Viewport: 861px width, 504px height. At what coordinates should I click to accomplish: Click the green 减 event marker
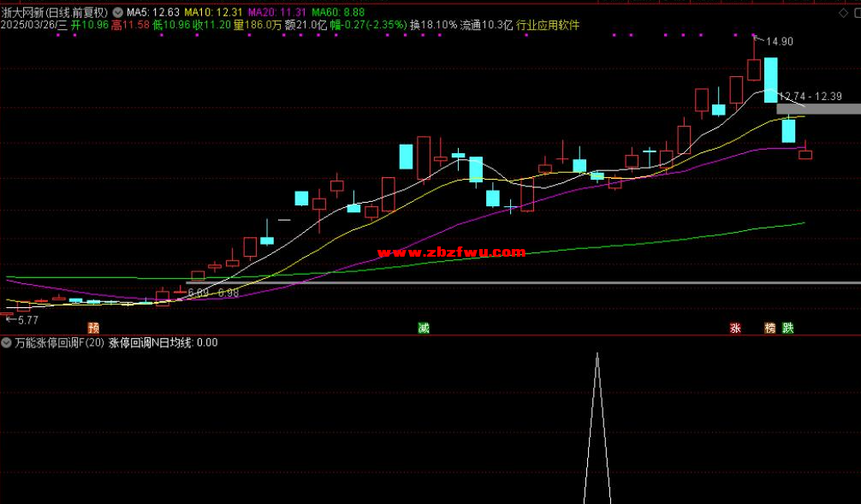424,328
